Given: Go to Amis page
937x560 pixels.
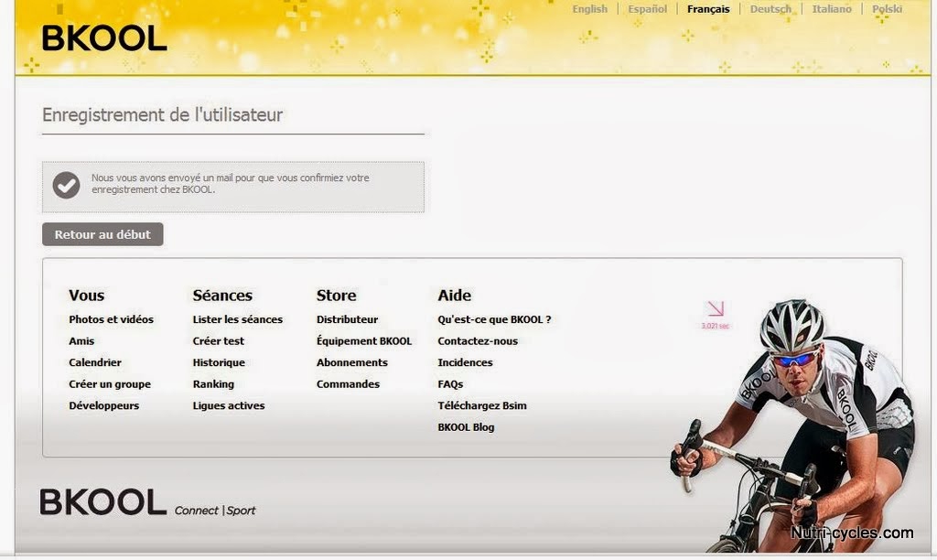Looking at the screenshot, I should 81,340.
